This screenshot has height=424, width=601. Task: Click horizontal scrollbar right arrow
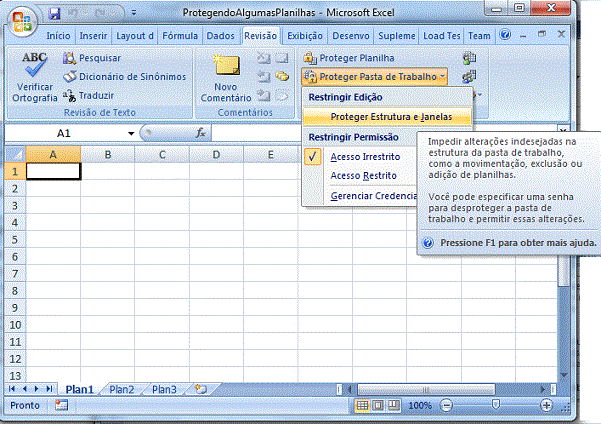tap(543, 389)
